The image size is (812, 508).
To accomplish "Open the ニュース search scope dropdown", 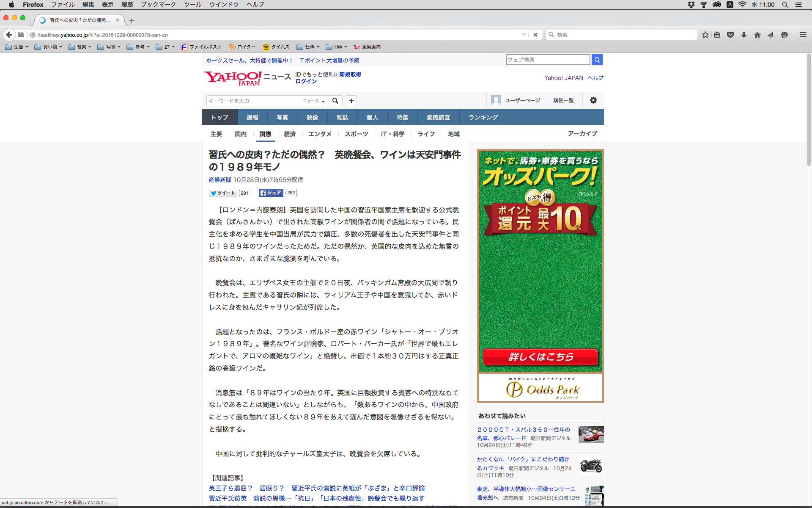I will (314, 101).
